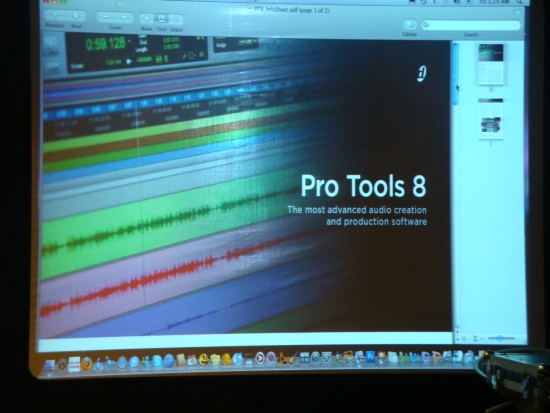Click the vertical scrollbar of the document
The width and height of the screenshot is (550, 413).
(x=455, y=74)
